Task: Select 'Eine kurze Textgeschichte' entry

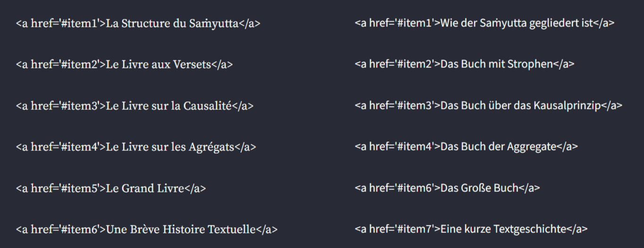Action: 503,229
